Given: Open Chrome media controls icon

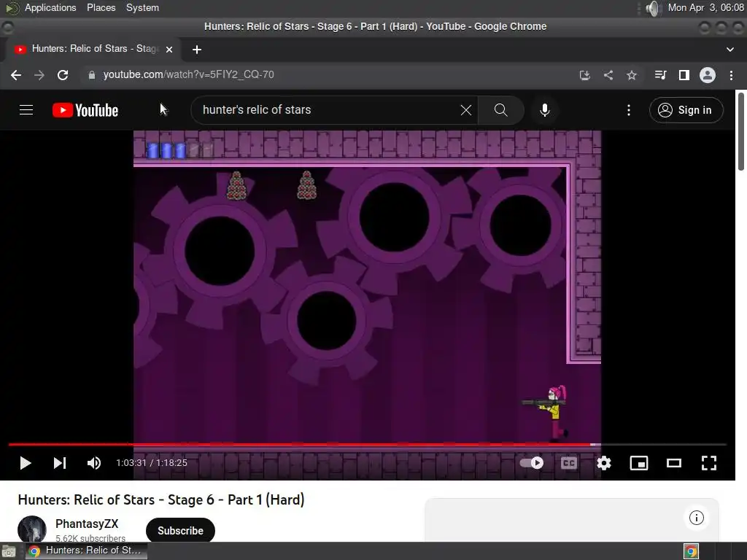Looking at the screenshot, I should coord(660,75).
